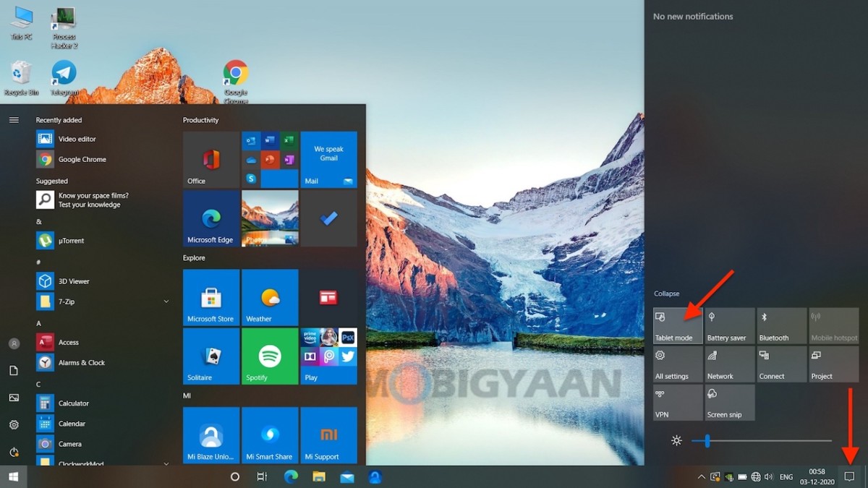Expand the 7-Zip app folder
The width and height of the screenshot is (868, 488).
pos(166,301)
